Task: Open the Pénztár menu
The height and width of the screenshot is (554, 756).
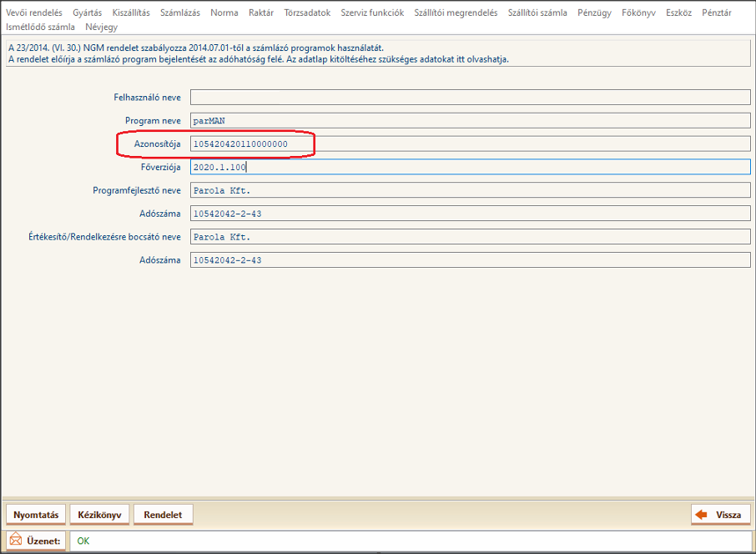Action: point(717,13)
